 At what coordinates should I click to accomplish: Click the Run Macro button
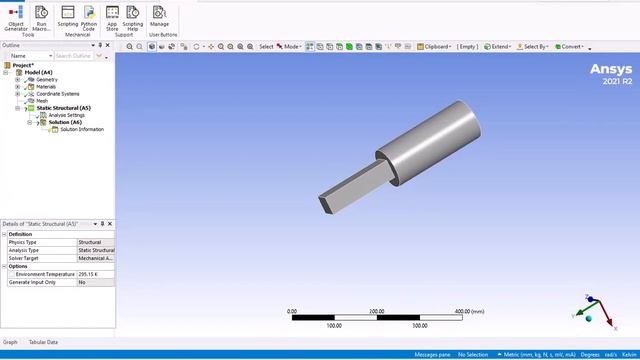click(x=41, y=18)
